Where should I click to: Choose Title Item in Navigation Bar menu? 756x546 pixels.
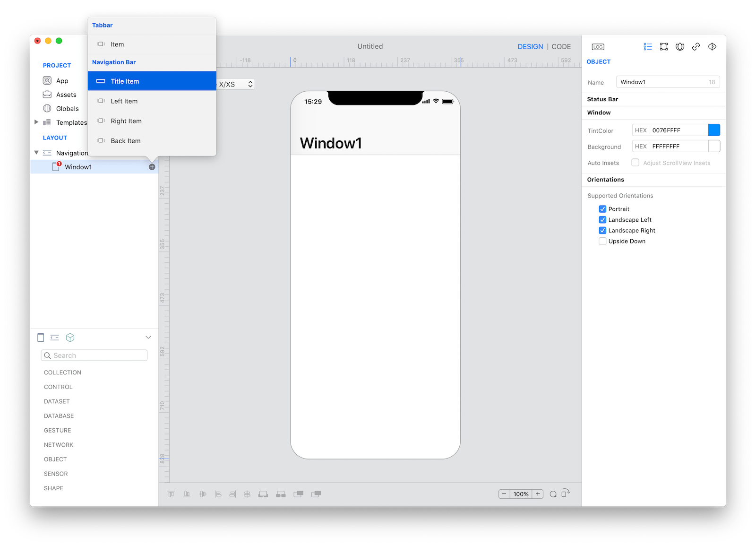(x=152, y=81)
